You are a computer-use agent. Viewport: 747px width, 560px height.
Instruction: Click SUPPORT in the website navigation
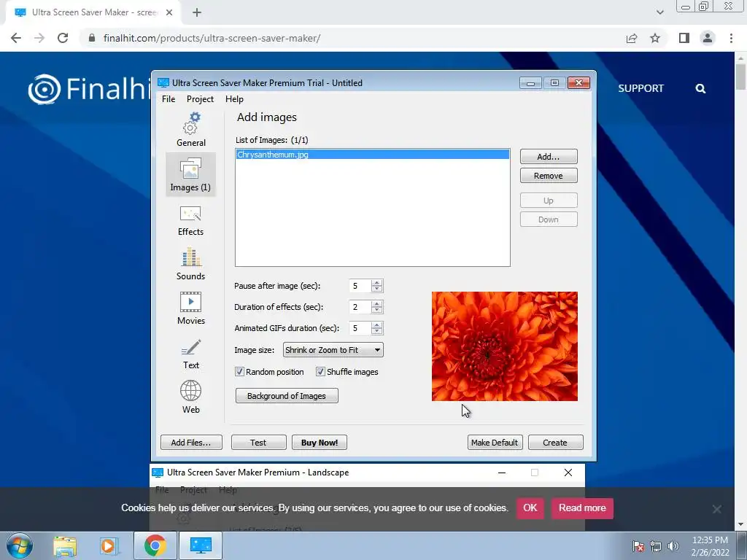[640, 88]
